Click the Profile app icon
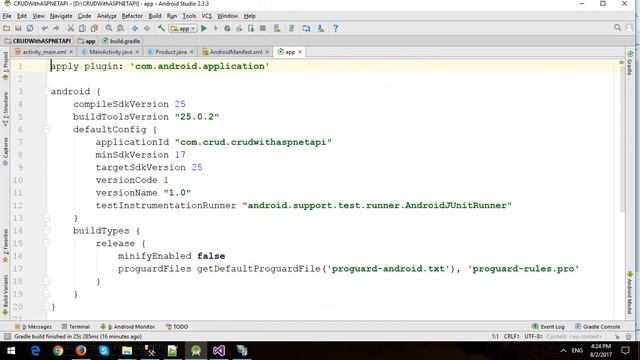 (239, 28)
